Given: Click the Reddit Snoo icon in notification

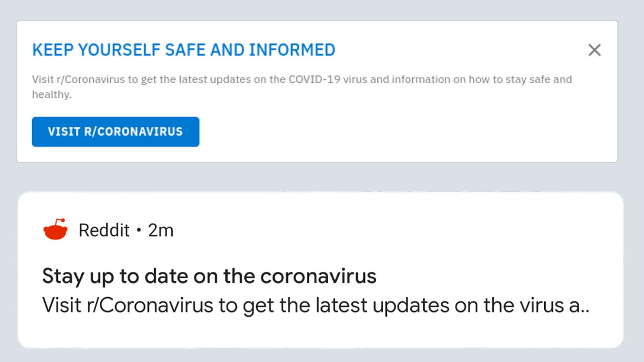Looking at the screenshot, I should coord(56,230).
